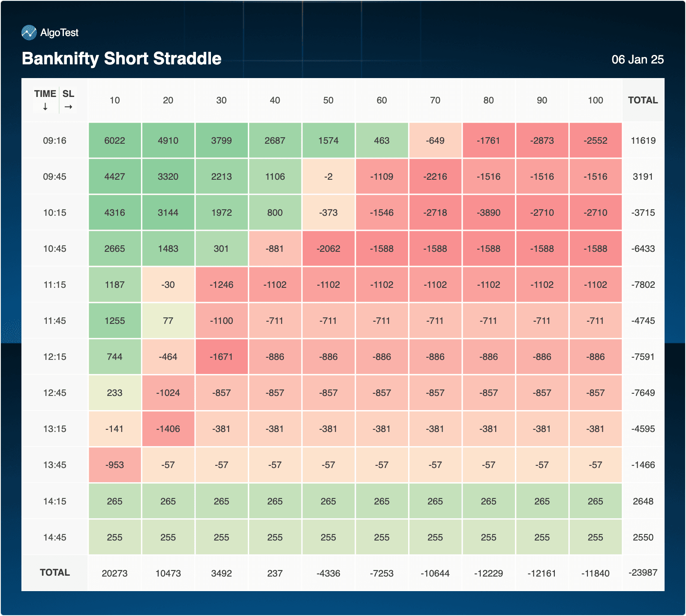Click the TIME down arrow icon

click(x=45, y=107)
